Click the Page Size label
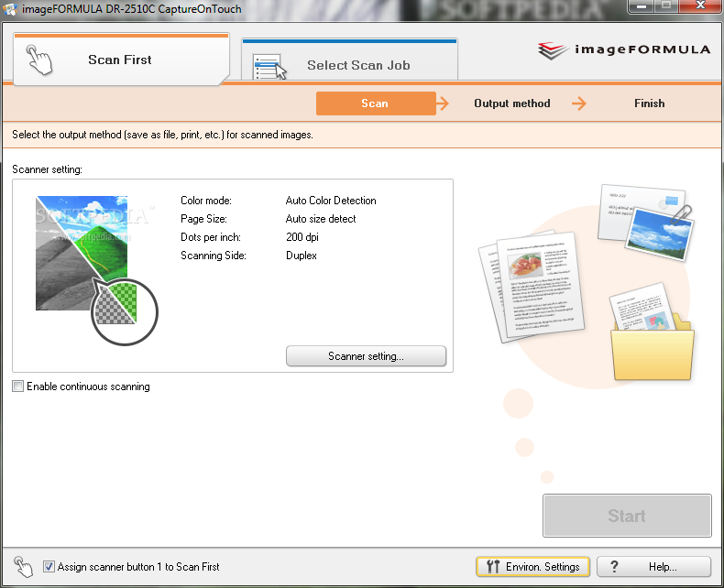The height and width of the screenshot is (588, 724). tap(203, 219)
